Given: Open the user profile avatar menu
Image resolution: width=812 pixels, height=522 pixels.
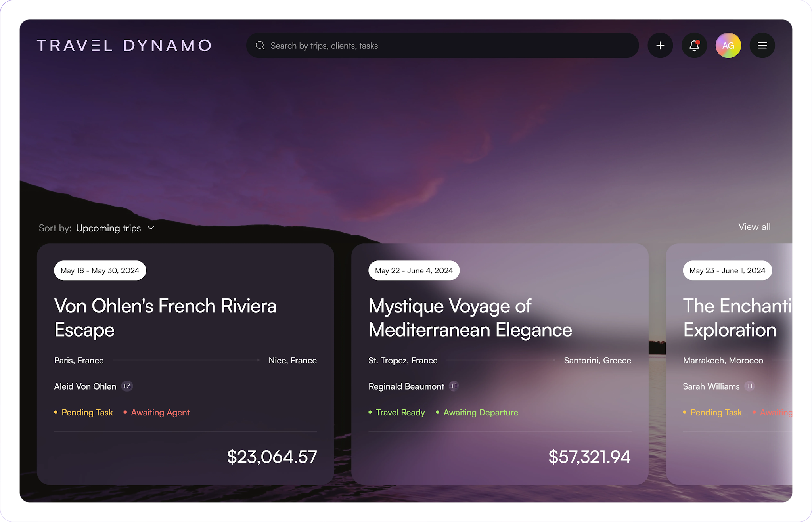Looking at the screenshot, I should click(x=728, y=46).
